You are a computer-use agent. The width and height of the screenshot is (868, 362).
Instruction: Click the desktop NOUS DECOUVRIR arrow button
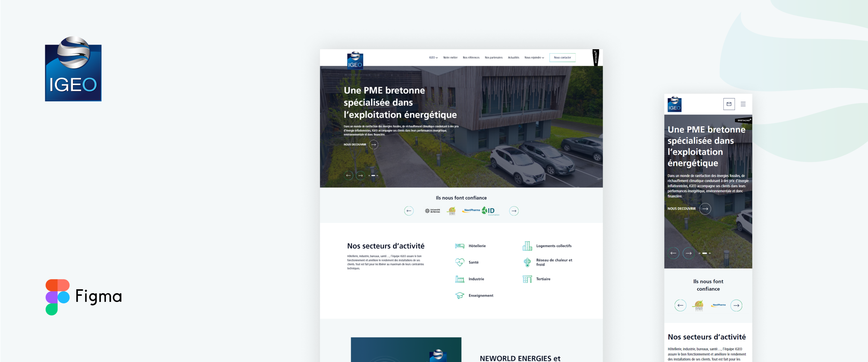[x=373, y=145]
